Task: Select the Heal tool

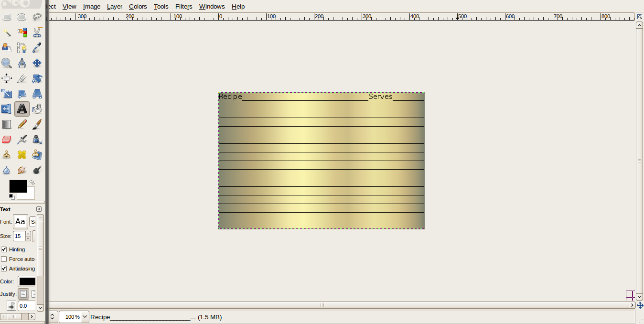Action: click(22, 155)
